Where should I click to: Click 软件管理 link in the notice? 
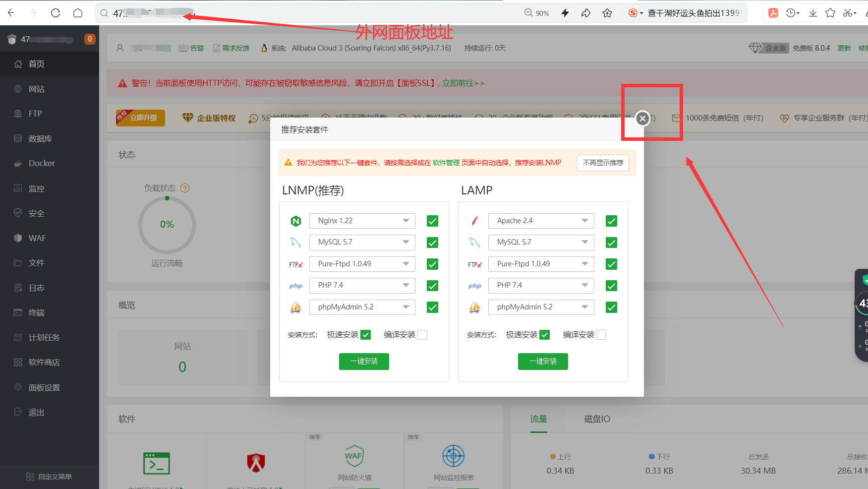click(446, 163)
